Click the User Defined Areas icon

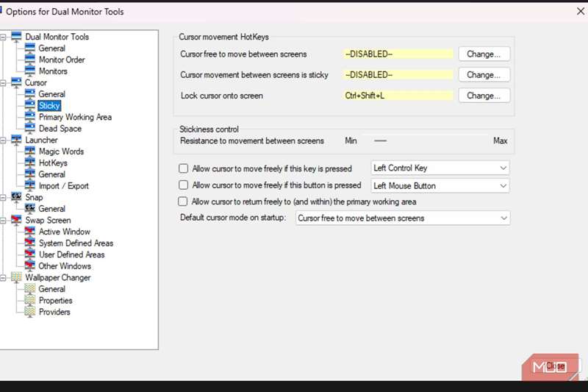pyautogui.click(x=30, y=254)
